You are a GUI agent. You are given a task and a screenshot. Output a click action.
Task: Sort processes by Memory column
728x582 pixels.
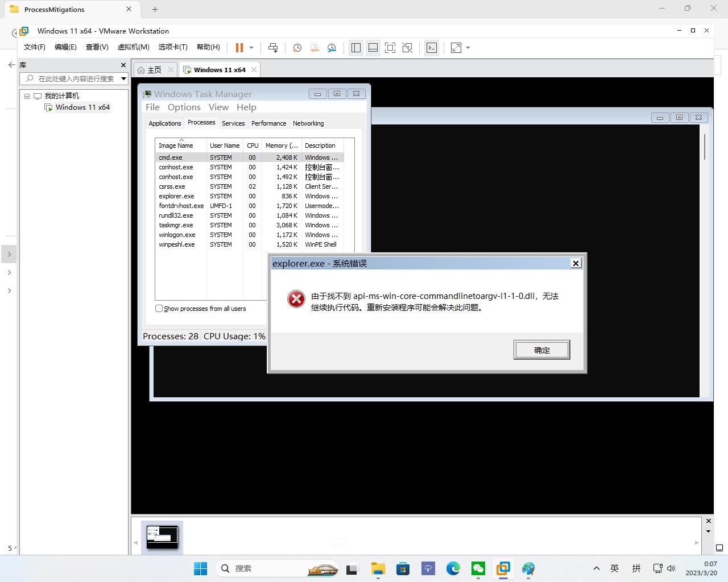282,145
